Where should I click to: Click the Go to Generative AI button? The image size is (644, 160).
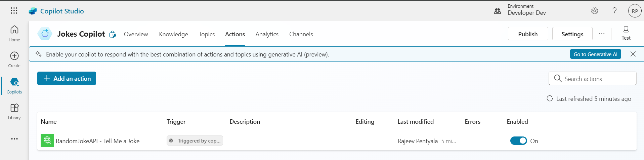pyautogui.click(x=595, y=54)
